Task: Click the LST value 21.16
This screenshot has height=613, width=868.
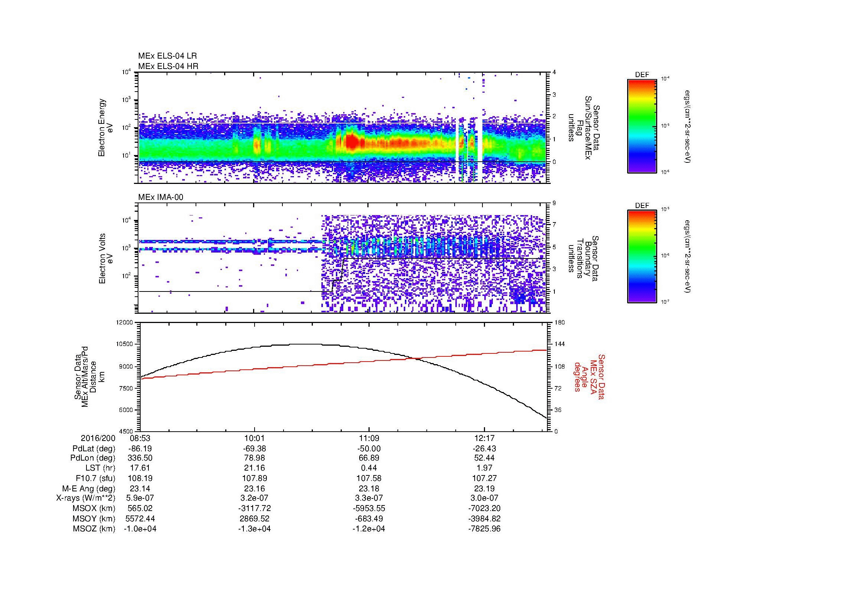Action: [x=255, y=468]
